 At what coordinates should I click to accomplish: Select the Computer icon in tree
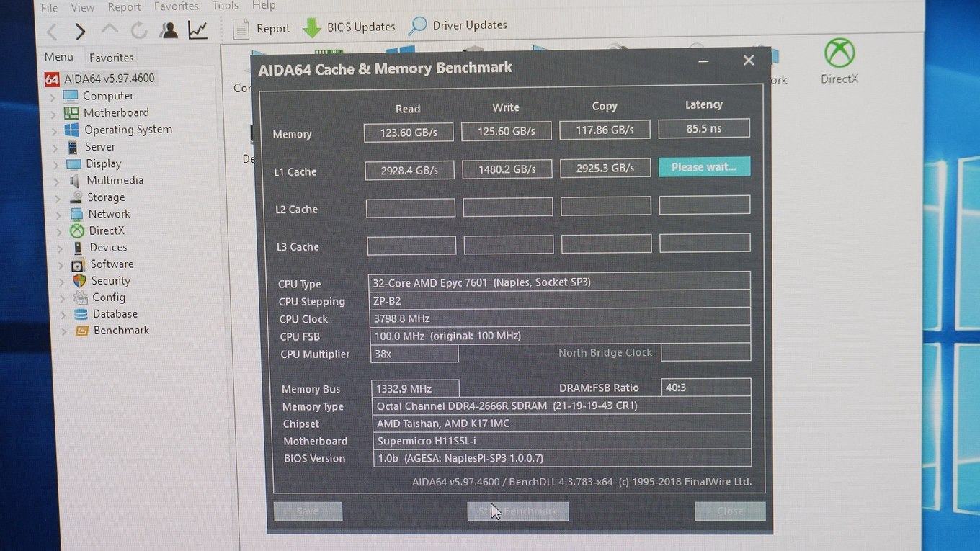pos(71,96)
